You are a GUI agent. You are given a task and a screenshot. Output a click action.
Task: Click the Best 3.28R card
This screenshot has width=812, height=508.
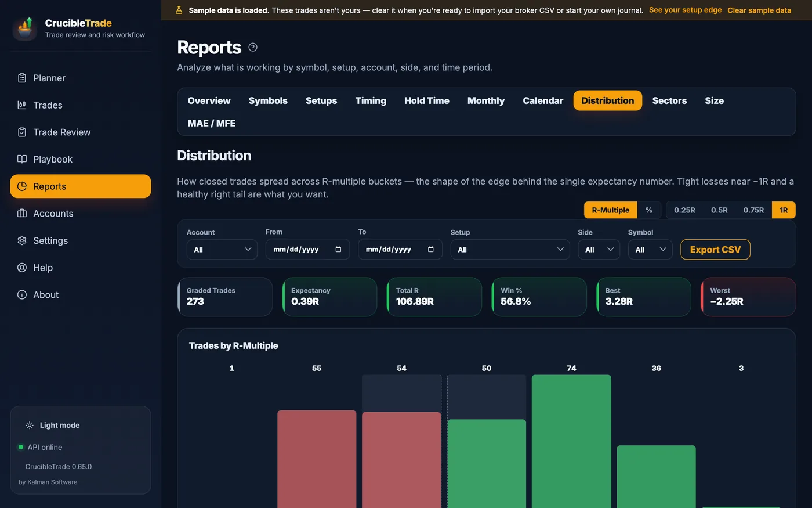pos(644,297)
